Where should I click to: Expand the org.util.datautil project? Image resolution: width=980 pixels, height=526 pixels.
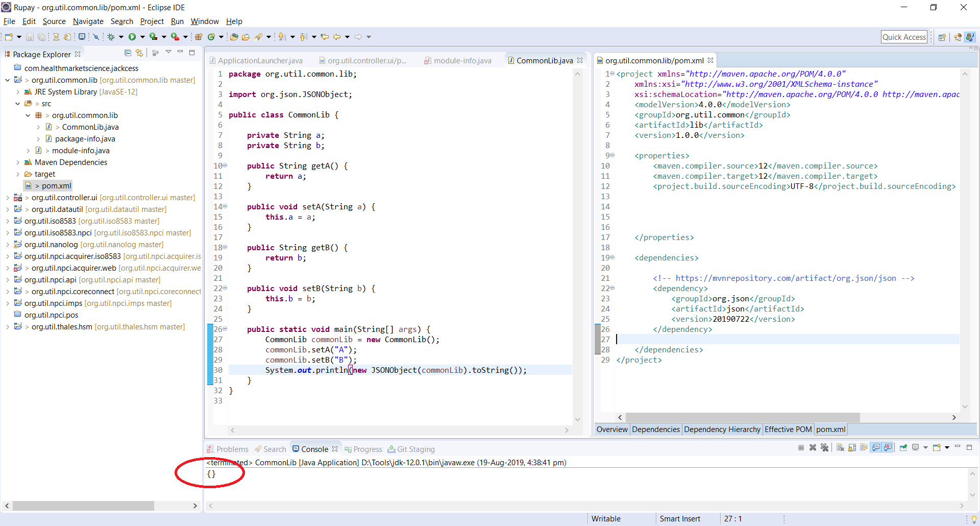coord(8,209)
